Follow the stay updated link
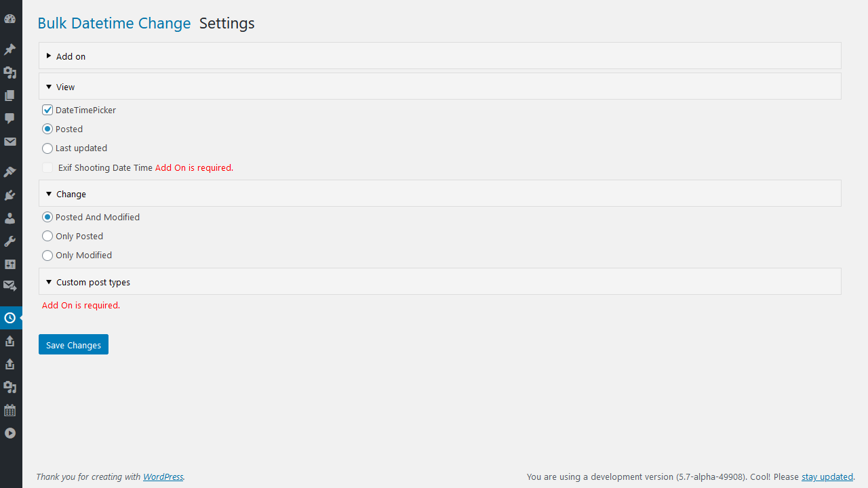The height and width of the screenshot is (488, 868). pyautogui.click(x=827, y=476)
